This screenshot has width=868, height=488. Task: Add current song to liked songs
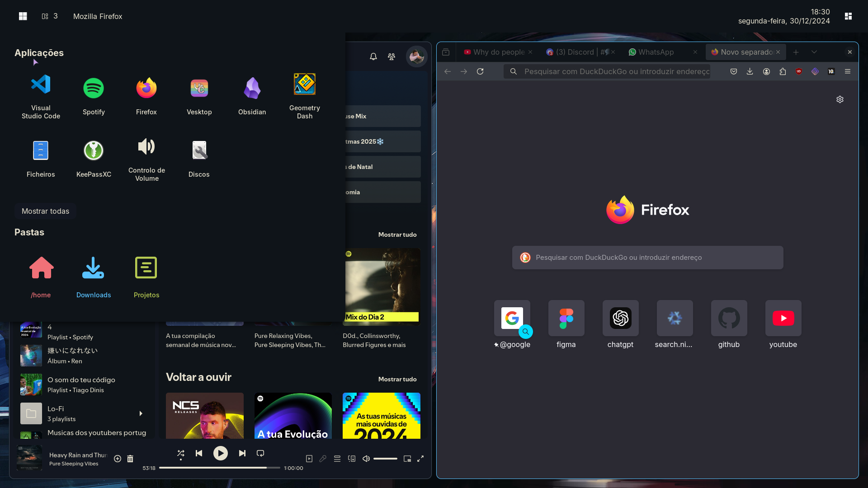(118, 459)
